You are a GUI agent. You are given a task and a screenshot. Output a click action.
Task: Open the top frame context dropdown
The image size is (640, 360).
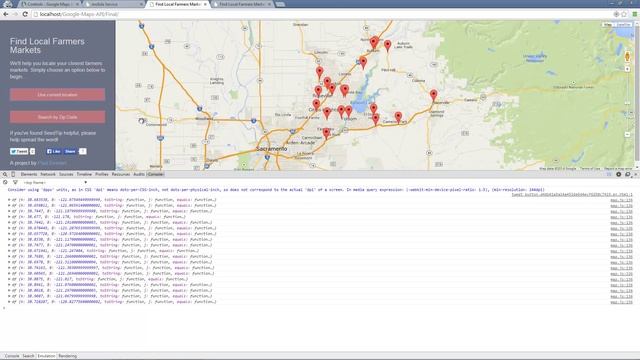point(55,182)
